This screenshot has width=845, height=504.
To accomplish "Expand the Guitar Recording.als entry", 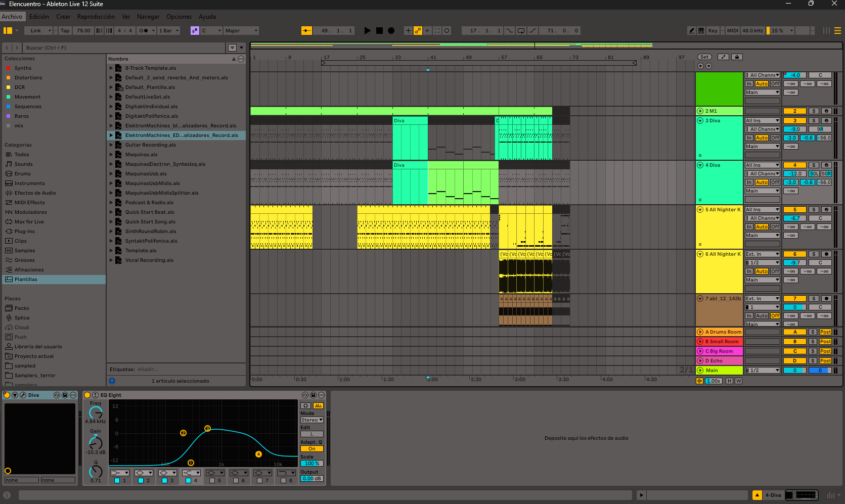I will [111, 145].
